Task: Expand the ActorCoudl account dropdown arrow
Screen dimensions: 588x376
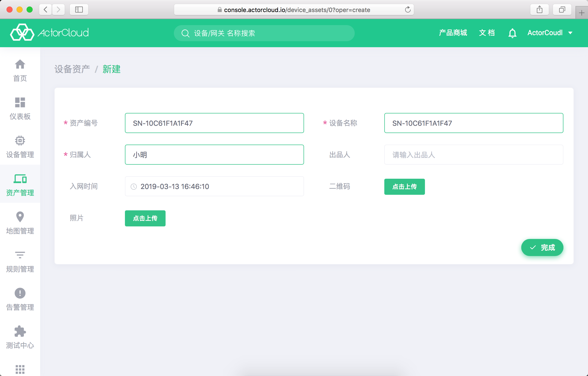Action: 570,33
